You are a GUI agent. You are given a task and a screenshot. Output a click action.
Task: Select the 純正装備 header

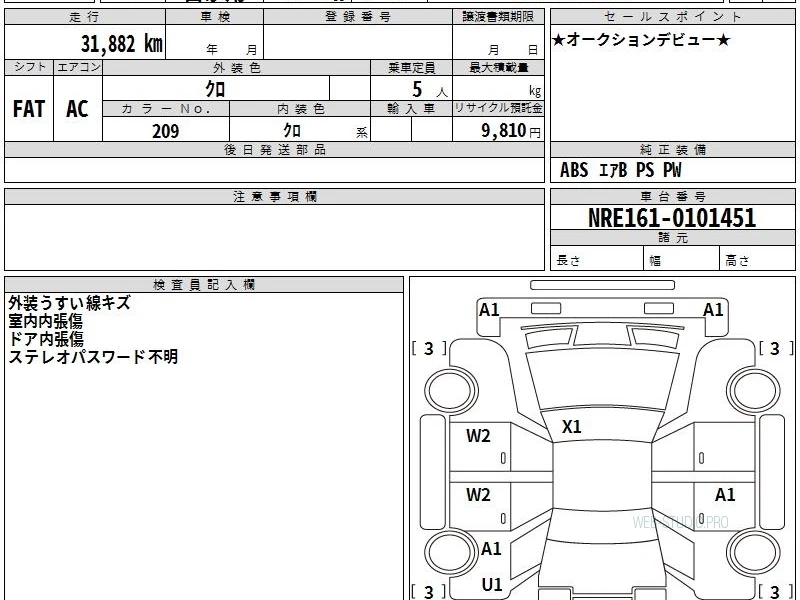[672, 150]
